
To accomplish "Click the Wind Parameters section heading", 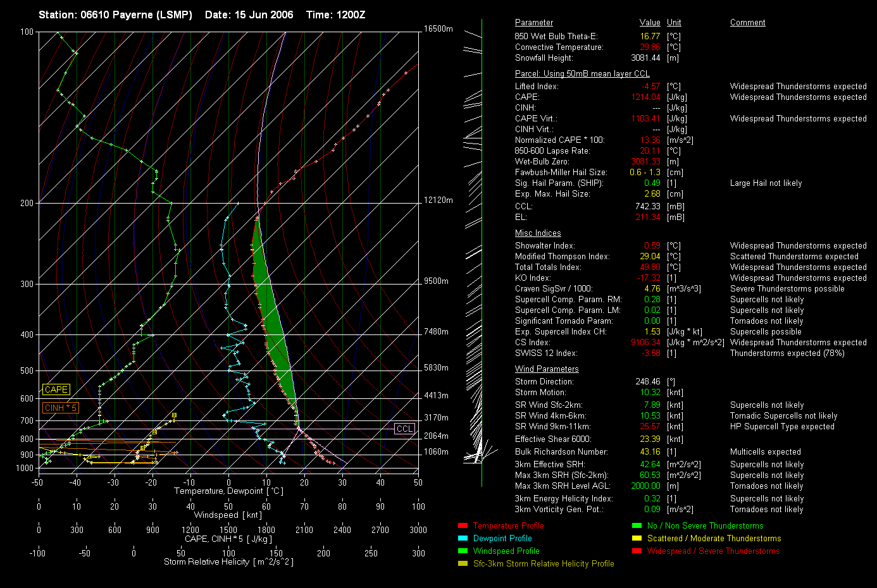I will tap(546, 369).
